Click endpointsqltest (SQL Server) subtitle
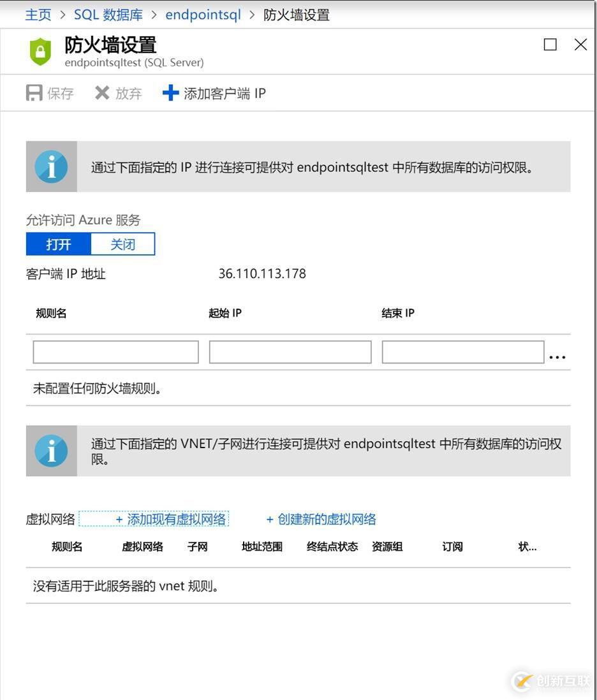Viewport: 597px width, 700px height. click(134, 62)
